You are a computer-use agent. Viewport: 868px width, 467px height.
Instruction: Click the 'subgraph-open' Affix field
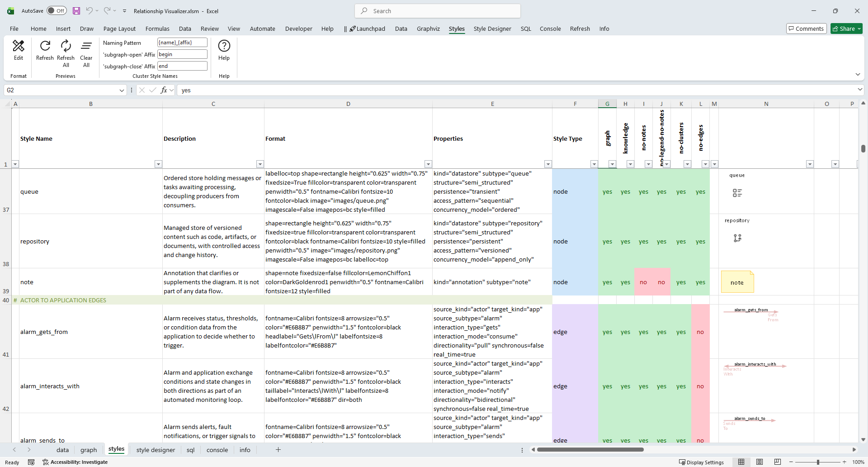pyautogui.click(x=182, y=54)
